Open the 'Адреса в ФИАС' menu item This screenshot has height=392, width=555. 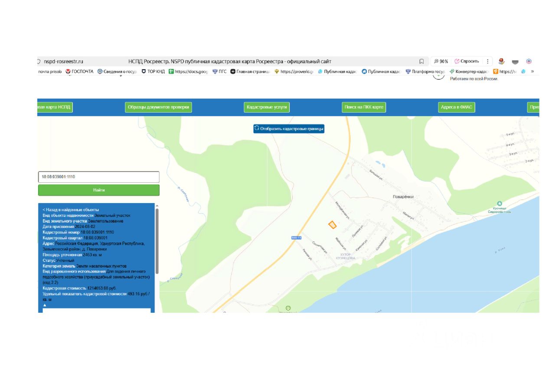[457, 107]
